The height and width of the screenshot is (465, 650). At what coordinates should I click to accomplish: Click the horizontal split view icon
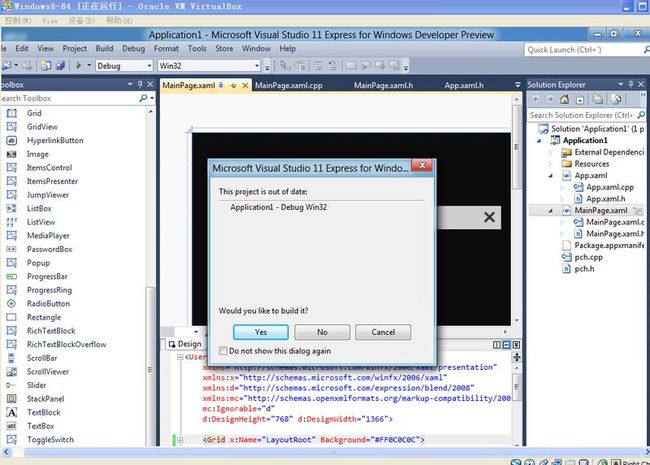click(x=506, y=345)
